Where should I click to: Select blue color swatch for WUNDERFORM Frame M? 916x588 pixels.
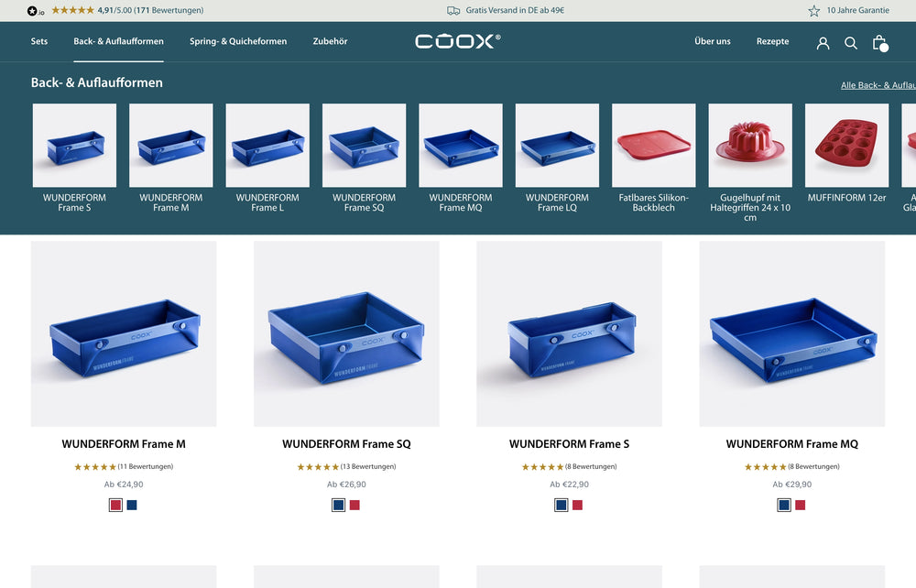132,505
